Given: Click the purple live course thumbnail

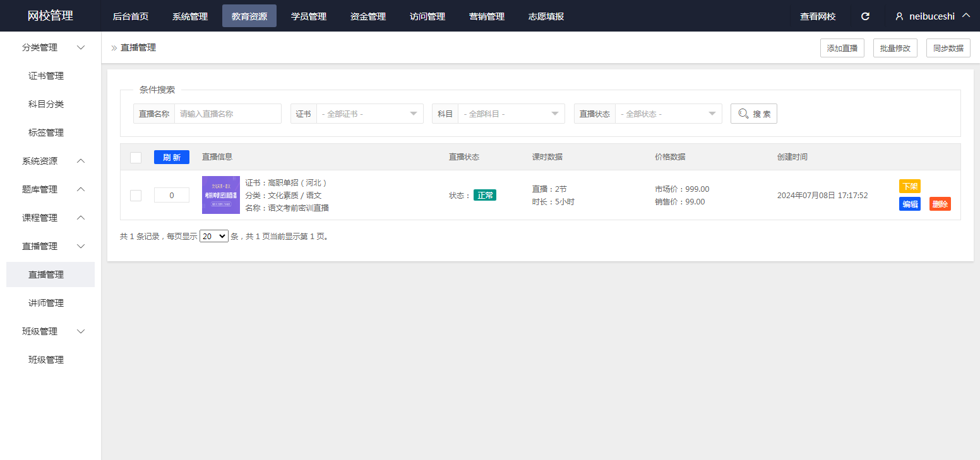Looking at the screenshot, I should tap(221, 195).
